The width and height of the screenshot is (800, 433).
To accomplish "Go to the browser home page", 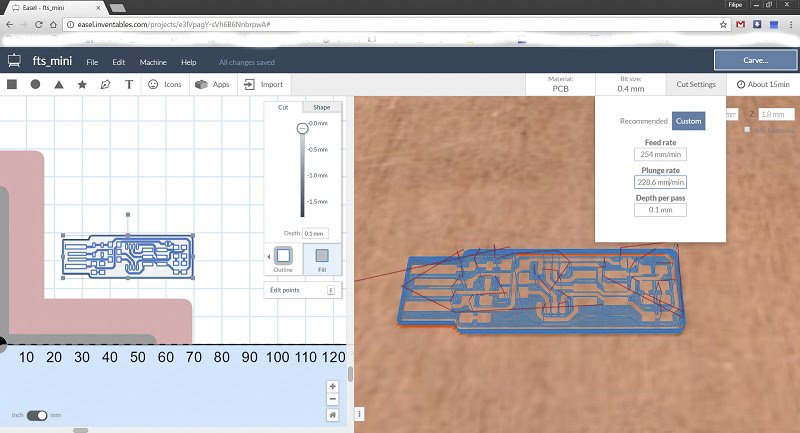I will [53, 24].
